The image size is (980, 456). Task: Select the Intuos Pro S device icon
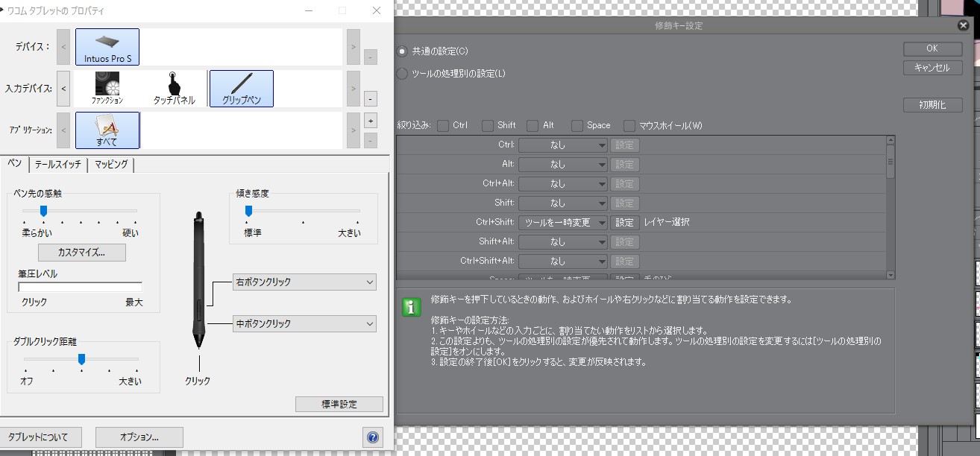click(107, 46)
